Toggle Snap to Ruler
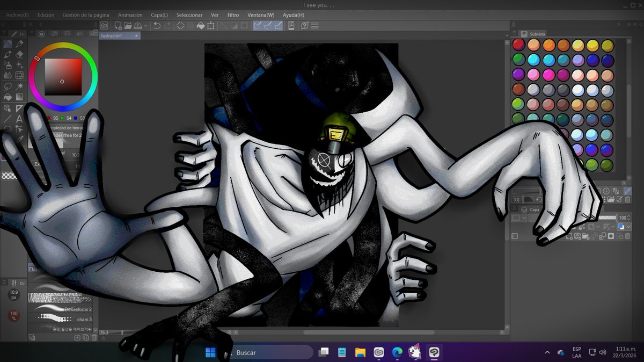Viewport: 644px width, 362px height. tap(257, 25)
